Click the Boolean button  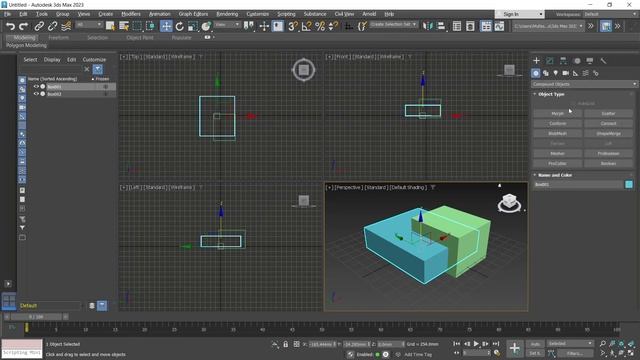coord(608,163)
